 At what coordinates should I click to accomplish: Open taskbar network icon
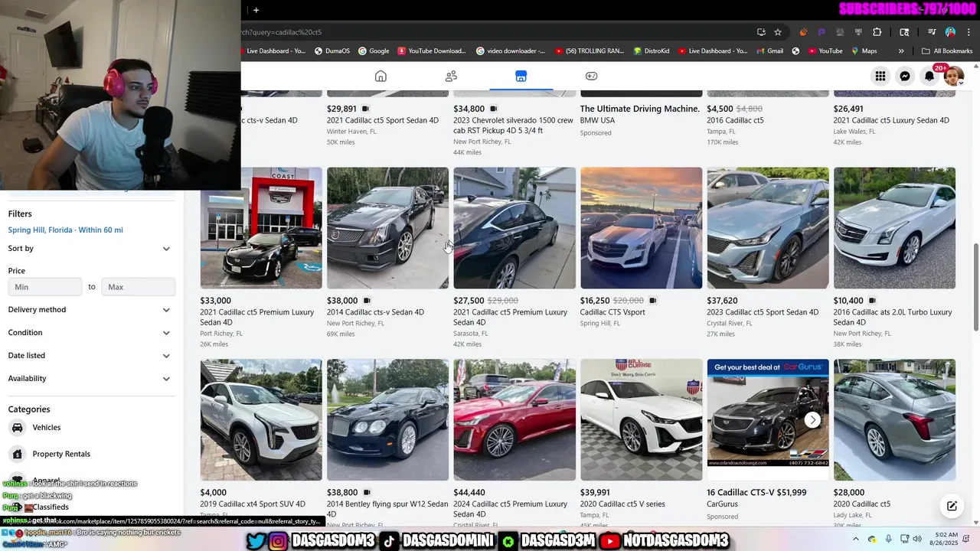[x=905, y=539]
